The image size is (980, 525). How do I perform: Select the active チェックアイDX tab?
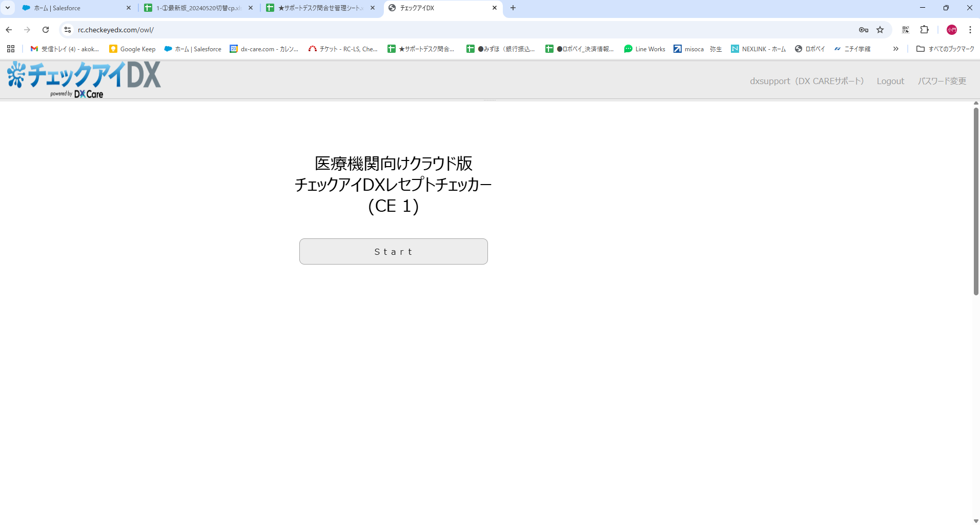click(443, 8)
